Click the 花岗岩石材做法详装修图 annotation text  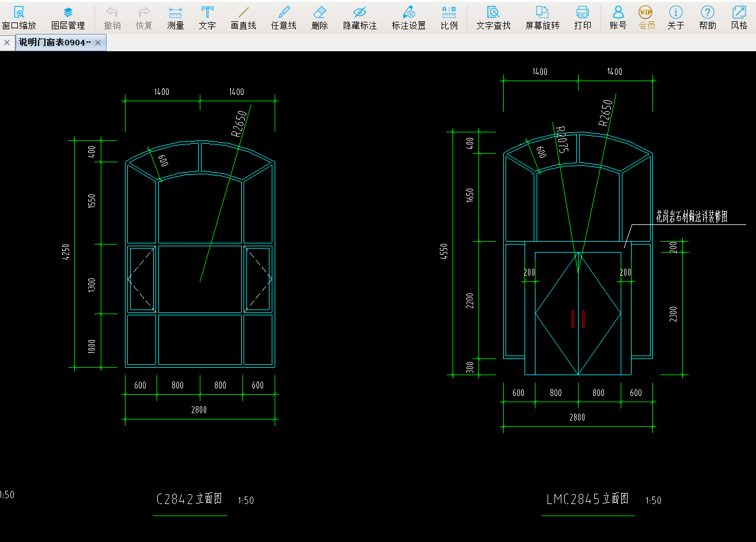(x=692, y=216)
